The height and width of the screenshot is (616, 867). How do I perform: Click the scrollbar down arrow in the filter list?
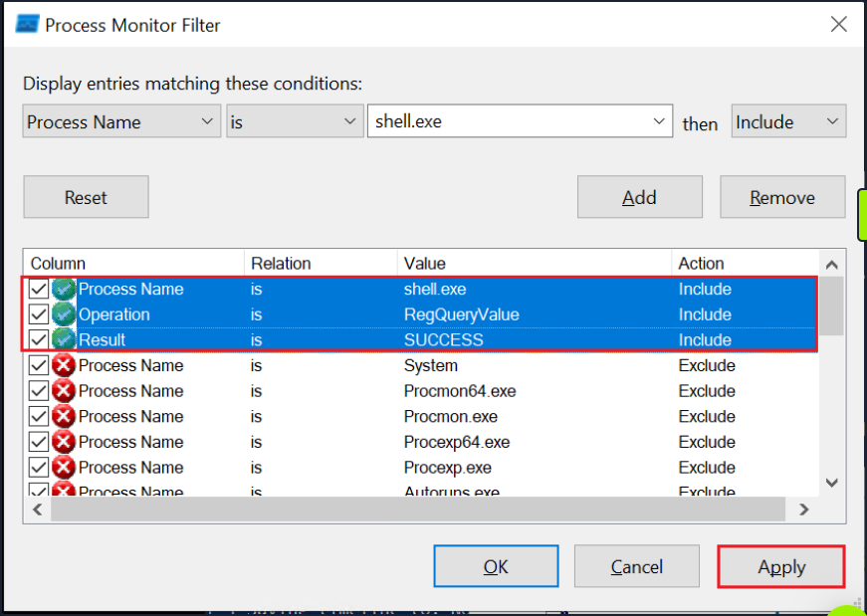point(831,483)
